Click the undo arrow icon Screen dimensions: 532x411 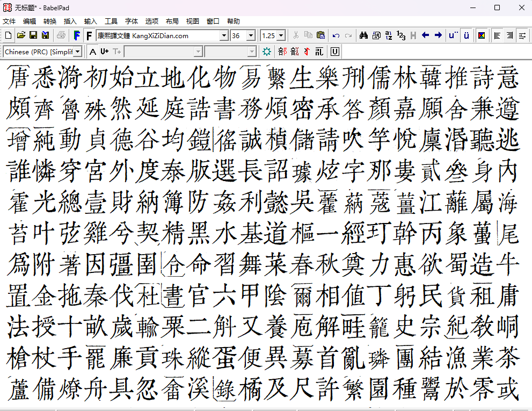tap(336, 35)
